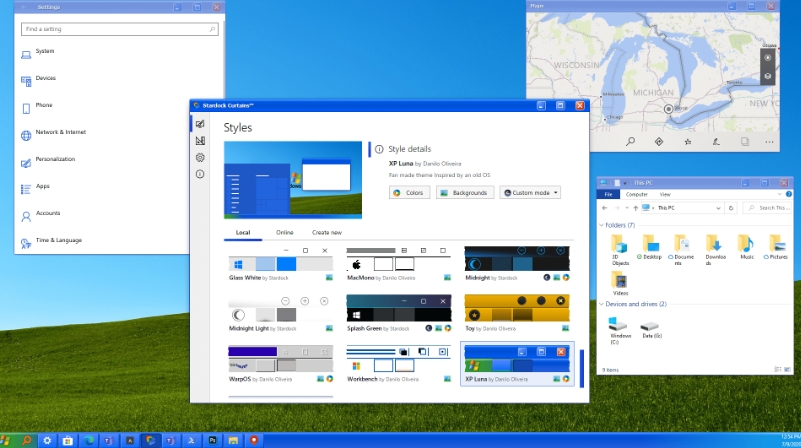Open the address bar history dropdown in This PC
The image size is (801, 448).
[x=718, y=208]
